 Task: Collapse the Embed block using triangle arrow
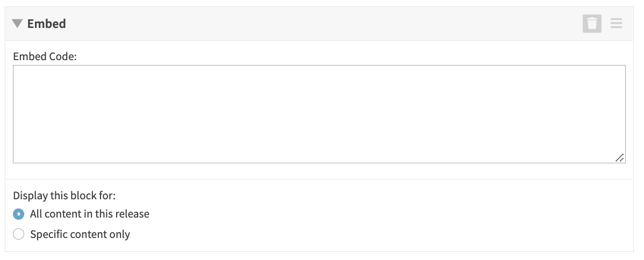(18, 24)
